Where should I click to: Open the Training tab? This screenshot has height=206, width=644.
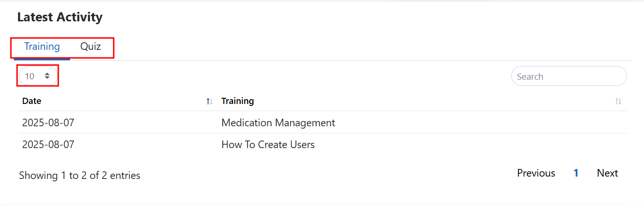pos(42,47)
